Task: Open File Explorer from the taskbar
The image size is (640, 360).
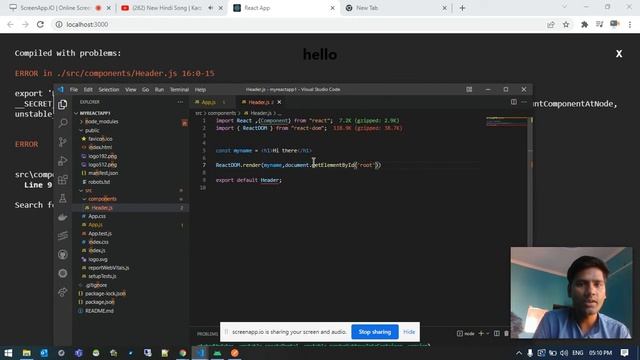Action: [x=27, y=353]
